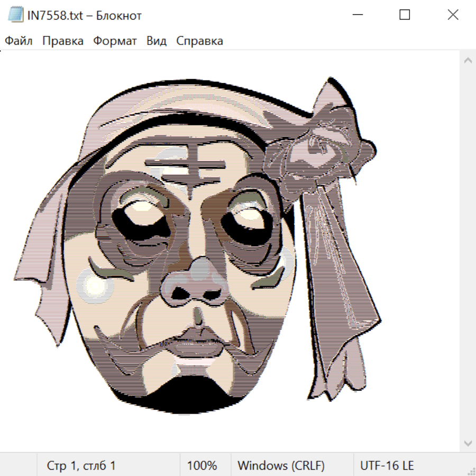Image resolution: width=476 pixels, height=476 pixels.
Task: Open the Вид menu
Action: 157,41
